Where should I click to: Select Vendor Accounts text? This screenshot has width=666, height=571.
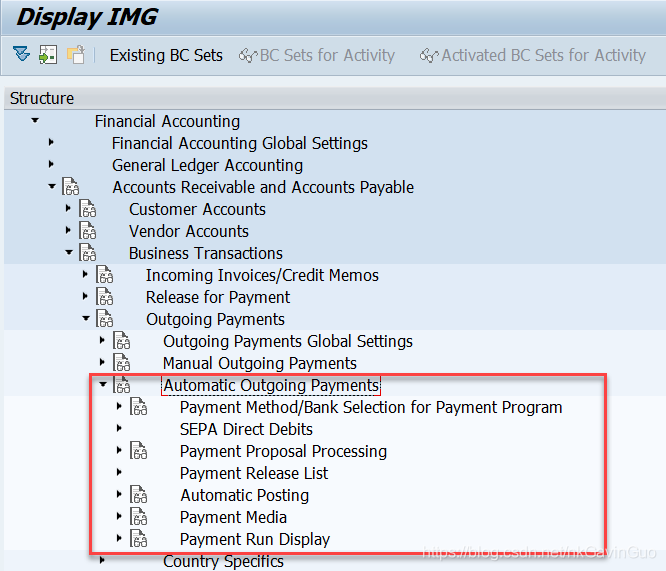point(189,232)
